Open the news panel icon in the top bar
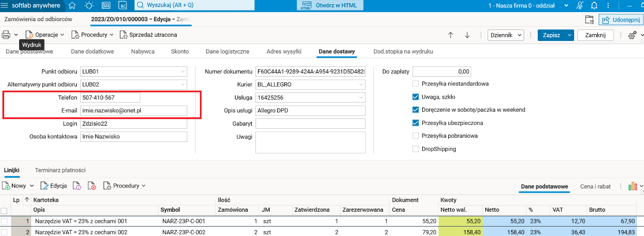This screenshot has width=644, height=236. point(106,6)
